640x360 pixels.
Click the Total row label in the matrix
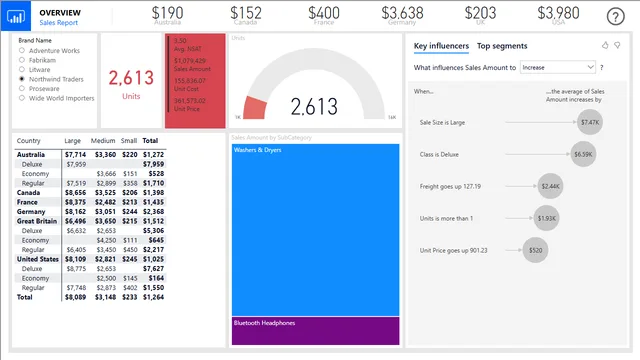click(24, 297)
